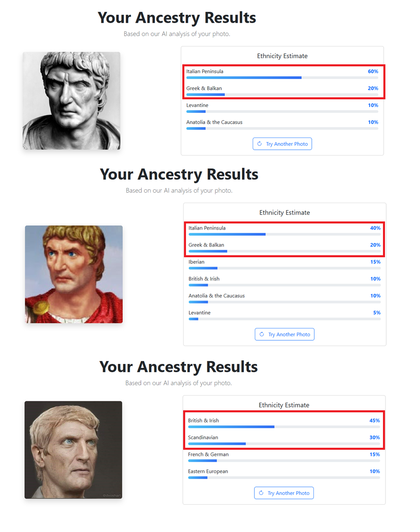Click the Italian Peninsula 40% progress bar
The image size is (420, 532).
[x=284, y=234]
